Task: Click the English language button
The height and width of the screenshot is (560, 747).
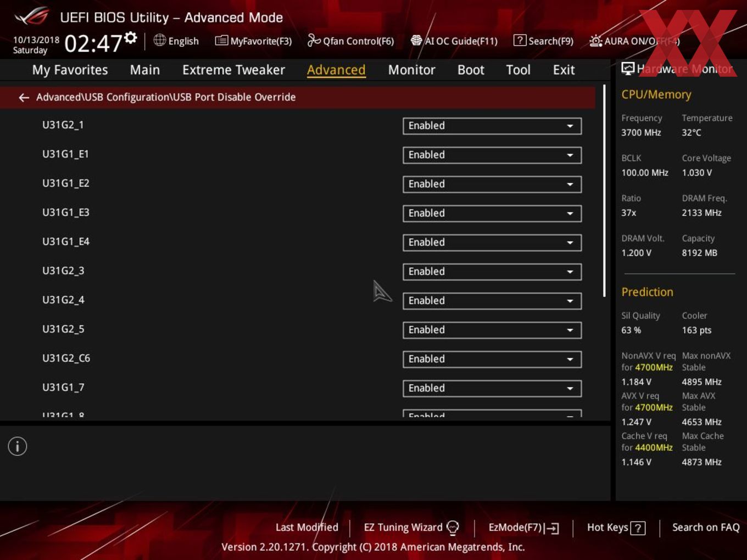Action: tap(176, 41)
